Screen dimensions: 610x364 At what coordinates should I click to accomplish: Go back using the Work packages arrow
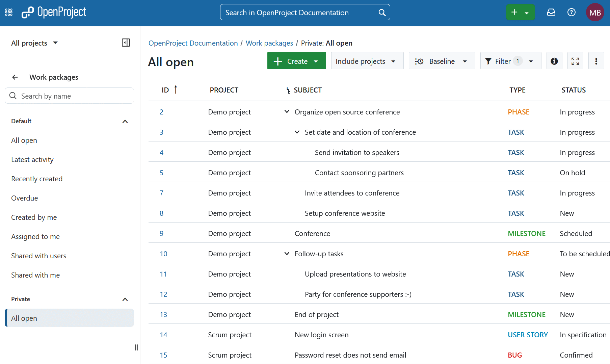[x=15, y=77]
